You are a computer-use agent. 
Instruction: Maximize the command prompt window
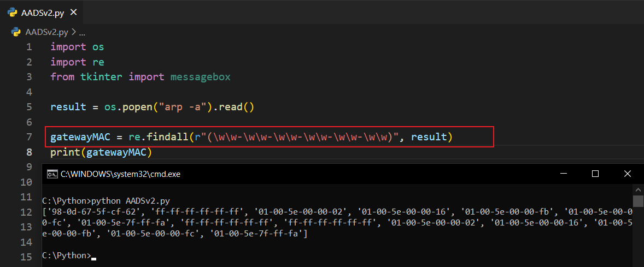[595, 174]
